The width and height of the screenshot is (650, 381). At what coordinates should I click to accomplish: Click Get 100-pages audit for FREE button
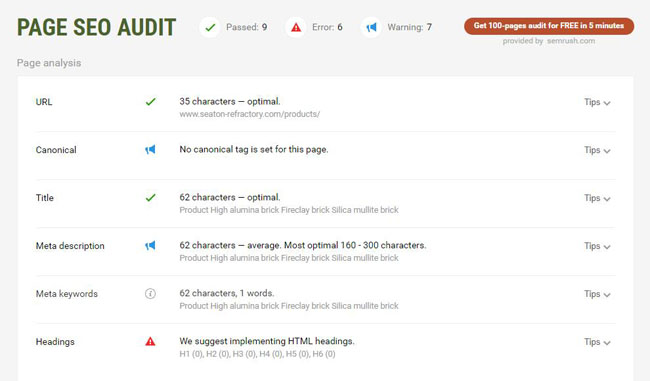click(549, 26)
